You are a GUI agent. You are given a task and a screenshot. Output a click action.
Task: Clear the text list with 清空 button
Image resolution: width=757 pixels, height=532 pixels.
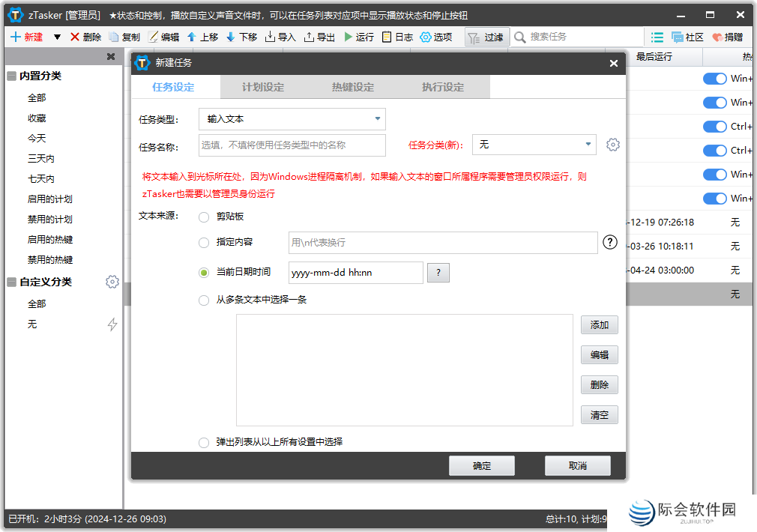(599, 414)
